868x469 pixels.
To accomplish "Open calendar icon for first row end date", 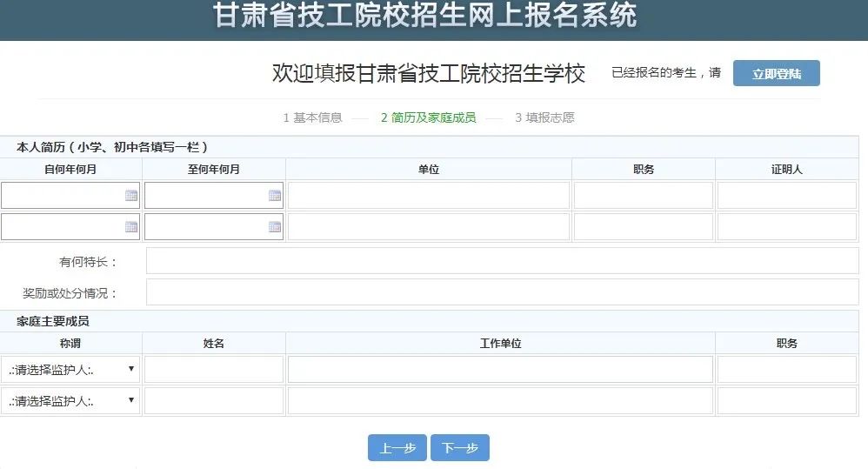I will click(x=275, y=196).
